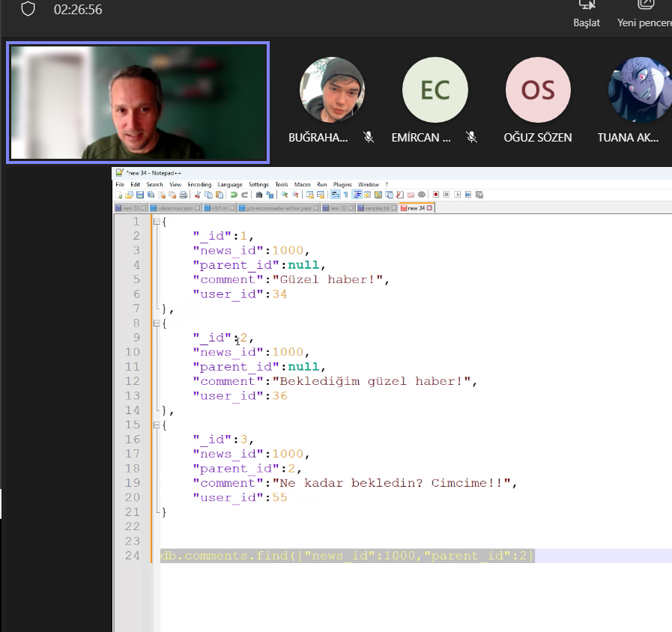Collapse the fold marker at line 15
Image resolution: width=672 pixels, height=632 pixels.
point(157,425)
